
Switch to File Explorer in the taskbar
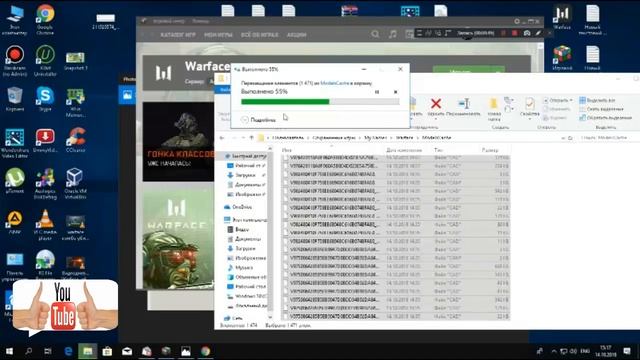(x=88, y=351)
